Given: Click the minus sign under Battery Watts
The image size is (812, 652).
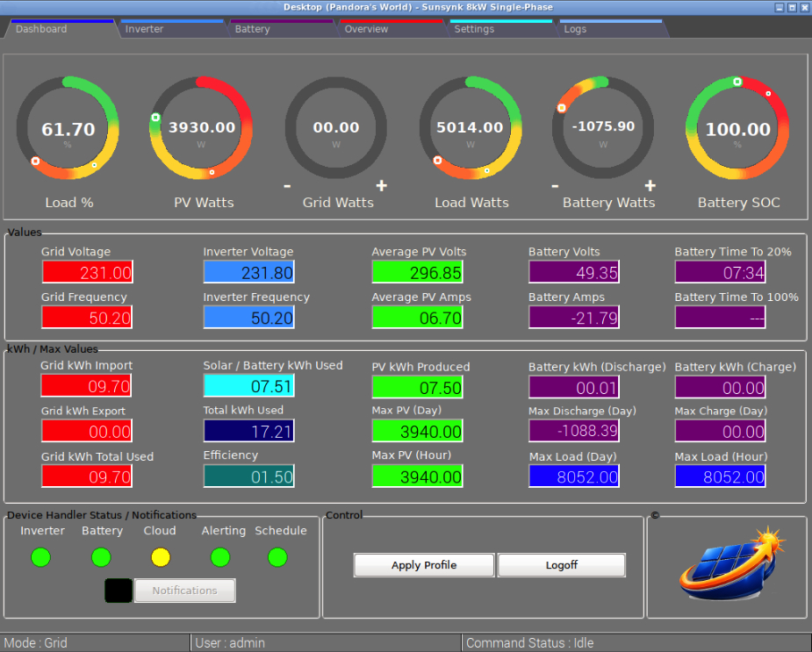Looking at the screenshot, I should coord(555,186).
